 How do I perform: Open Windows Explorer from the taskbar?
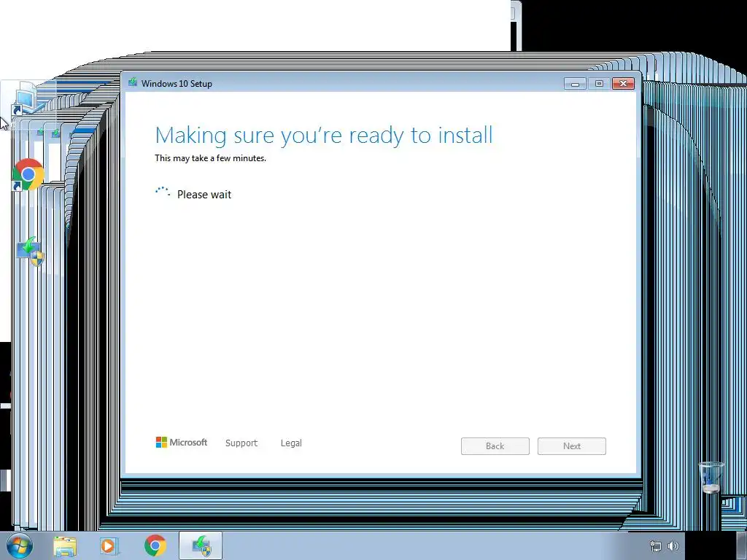(65, 546)
